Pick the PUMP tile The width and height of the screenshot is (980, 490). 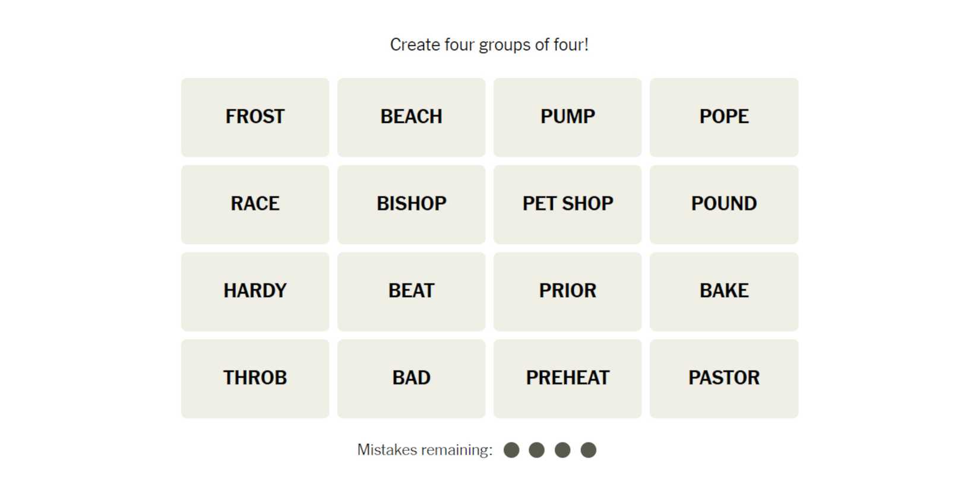[567, 117]
